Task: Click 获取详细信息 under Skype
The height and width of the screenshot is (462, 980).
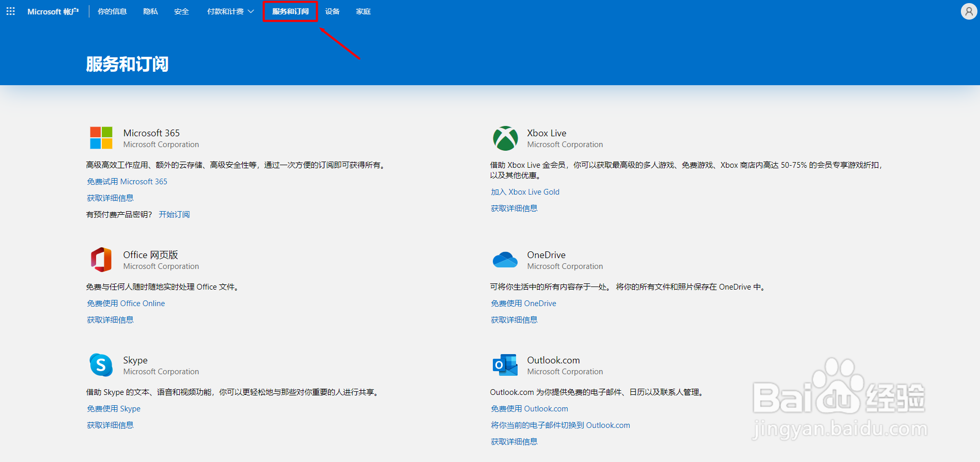Action: (110, 425)
